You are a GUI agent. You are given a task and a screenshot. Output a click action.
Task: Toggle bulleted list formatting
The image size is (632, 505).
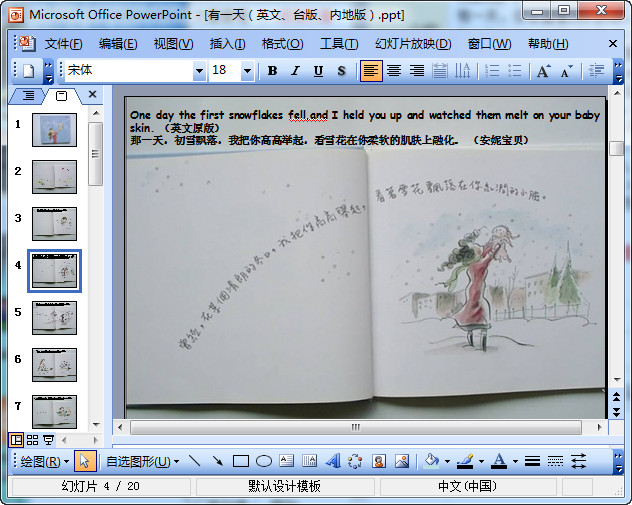click(515, 71)
